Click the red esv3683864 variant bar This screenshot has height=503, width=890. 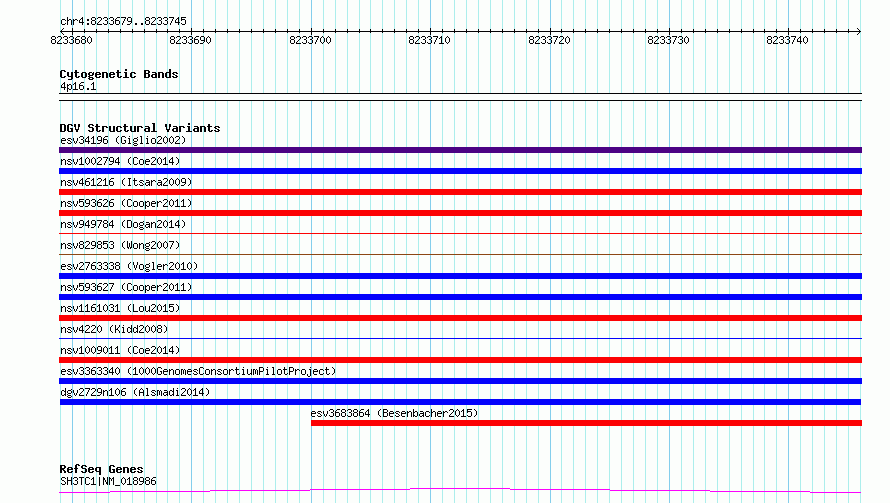click(x=586, y=423)
